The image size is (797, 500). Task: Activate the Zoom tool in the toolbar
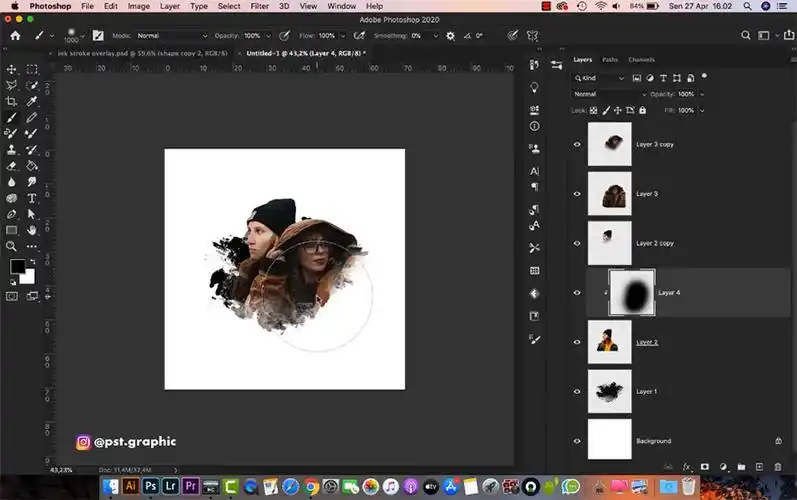[12, 245]
